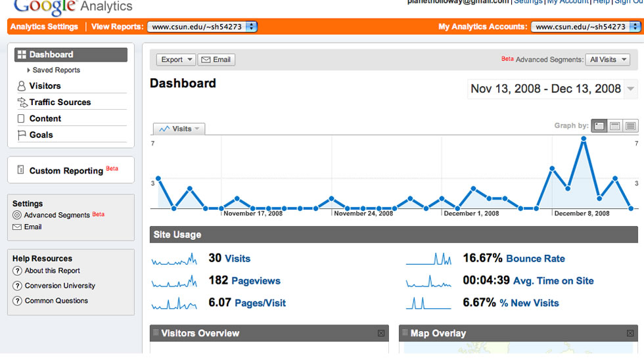Click the Google Analytics logo
Viewport: 644px width, 360px height.
tap(73, 6)
